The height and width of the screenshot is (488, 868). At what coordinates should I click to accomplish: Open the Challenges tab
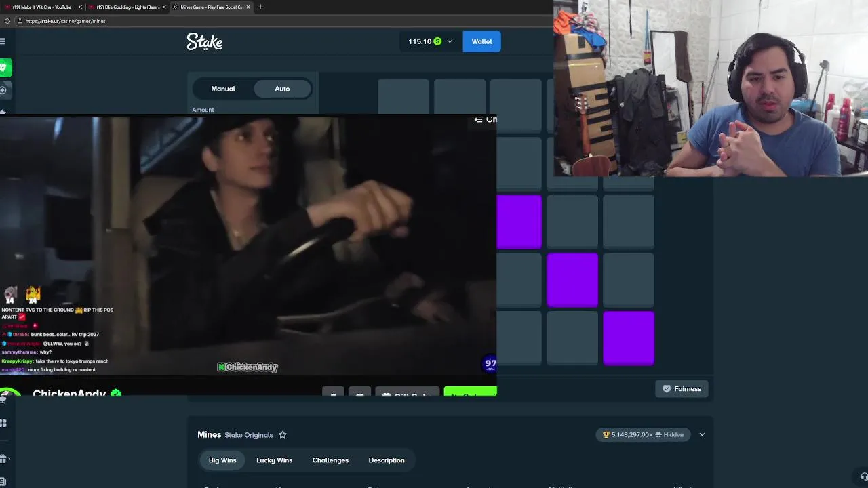pos(330,460)
